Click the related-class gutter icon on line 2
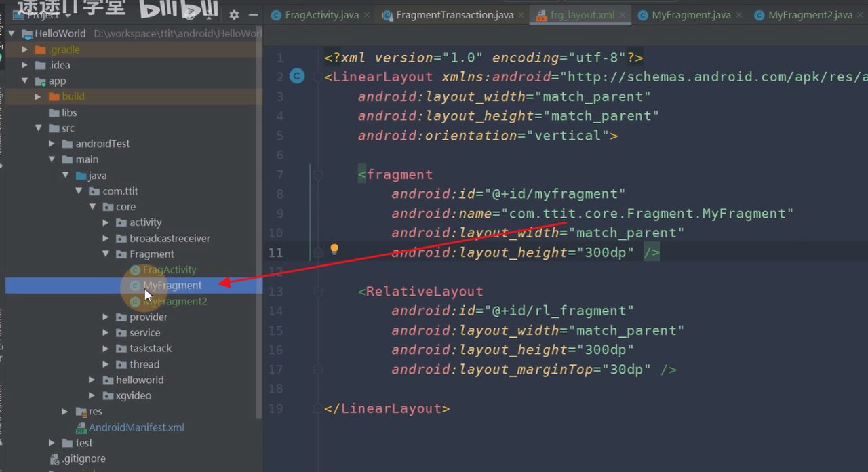This screenshot has height=472, width=868. (297, 77)
